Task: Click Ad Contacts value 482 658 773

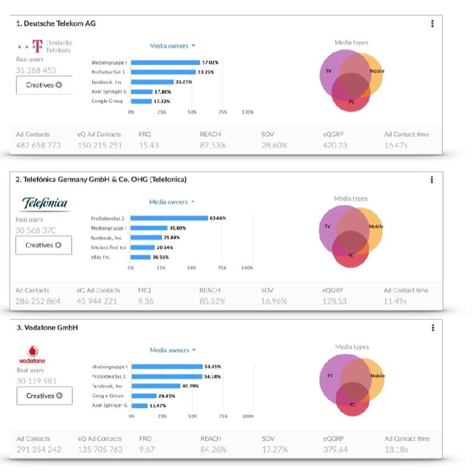Action: tap(38, 145)
